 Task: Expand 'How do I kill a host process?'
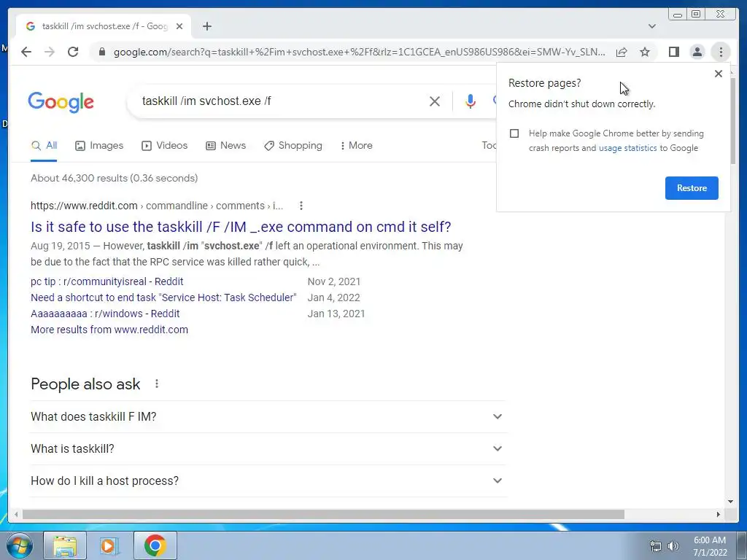click(x=267, y=481)
